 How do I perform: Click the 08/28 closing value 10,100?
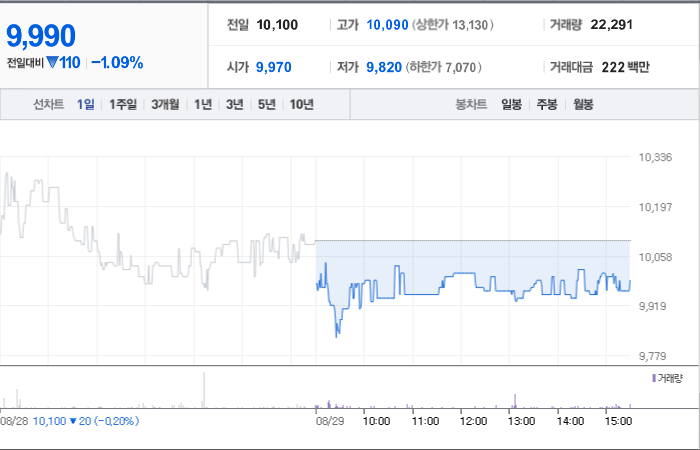click(50, 421)
